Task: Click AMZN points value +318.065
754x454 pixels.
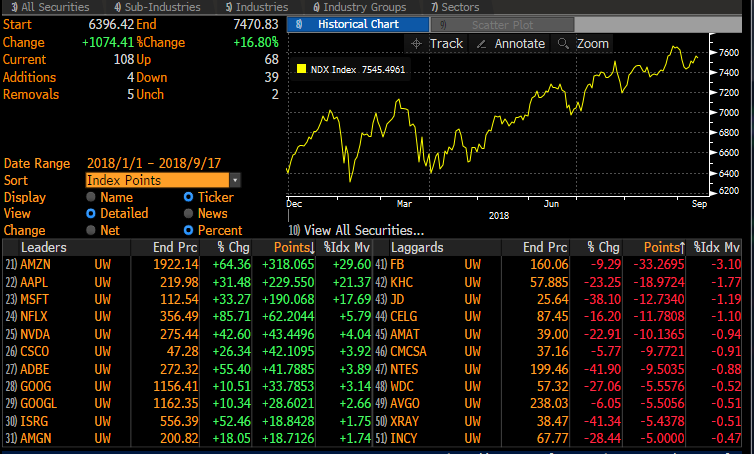Action: tap(288, 265)
